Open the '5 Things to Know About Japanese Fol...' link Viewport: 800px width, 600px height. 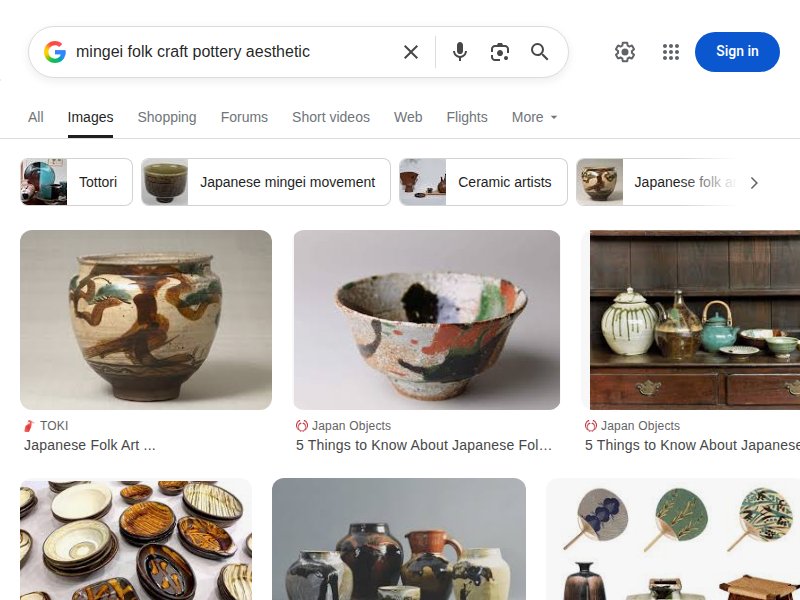(x=423, y=444)
